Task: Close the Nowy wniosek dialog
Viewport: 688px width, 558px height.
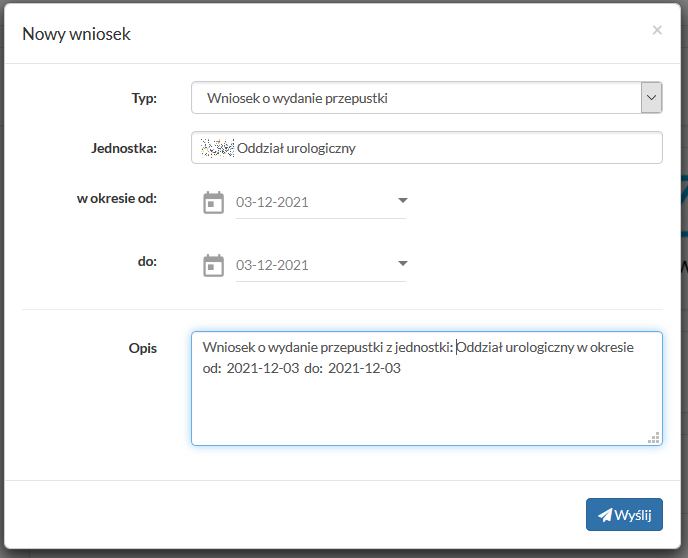Action: coord(657,30)
